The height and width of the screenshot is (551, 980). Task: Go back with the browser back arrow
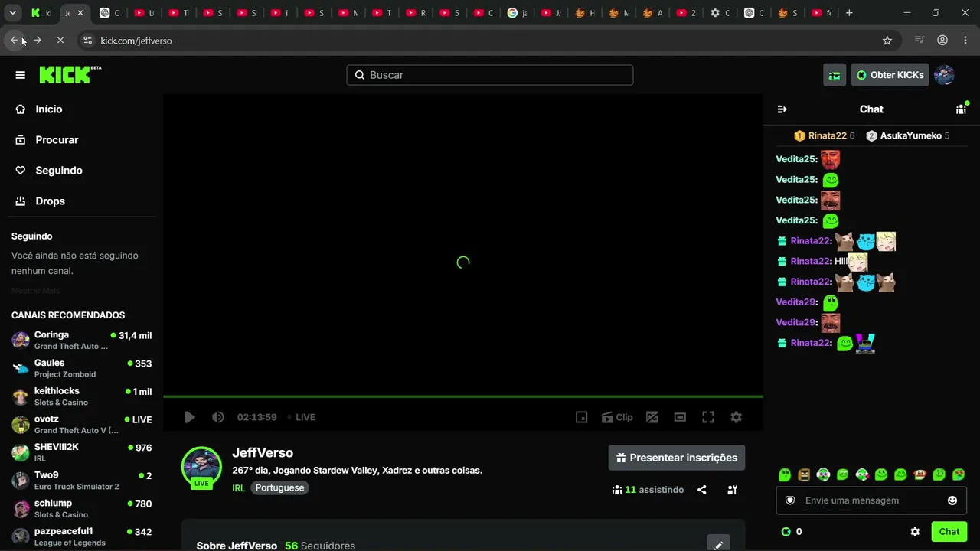coord(15,41)
